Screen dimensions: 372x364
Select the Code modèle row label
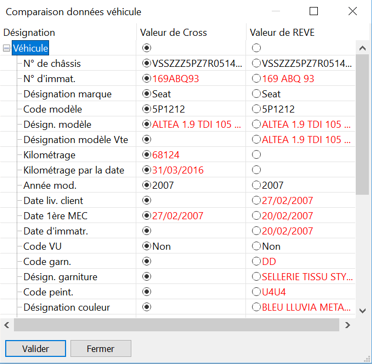click(52, 109)
